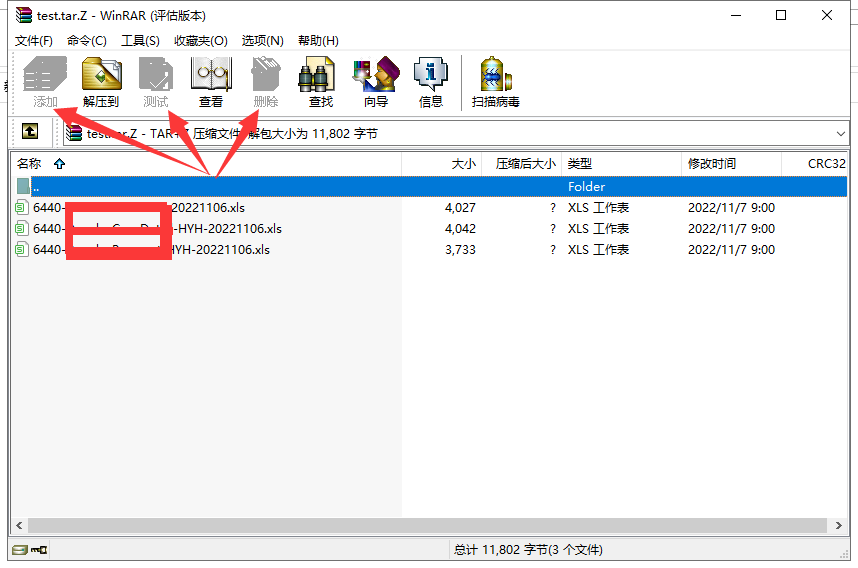Click the key password icon in status bar
Screen dimensions: 858x568
tap(39, 550)
